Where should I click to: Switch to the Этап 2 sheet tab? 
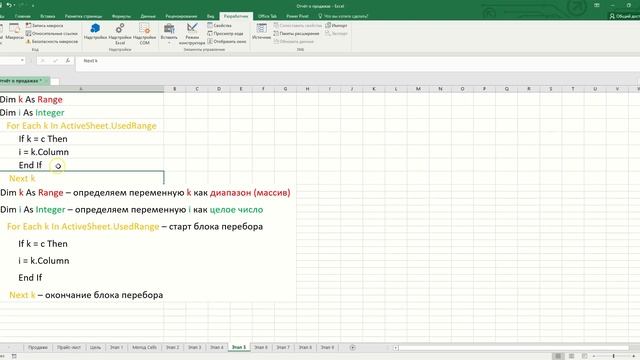[x=173, y=347]
